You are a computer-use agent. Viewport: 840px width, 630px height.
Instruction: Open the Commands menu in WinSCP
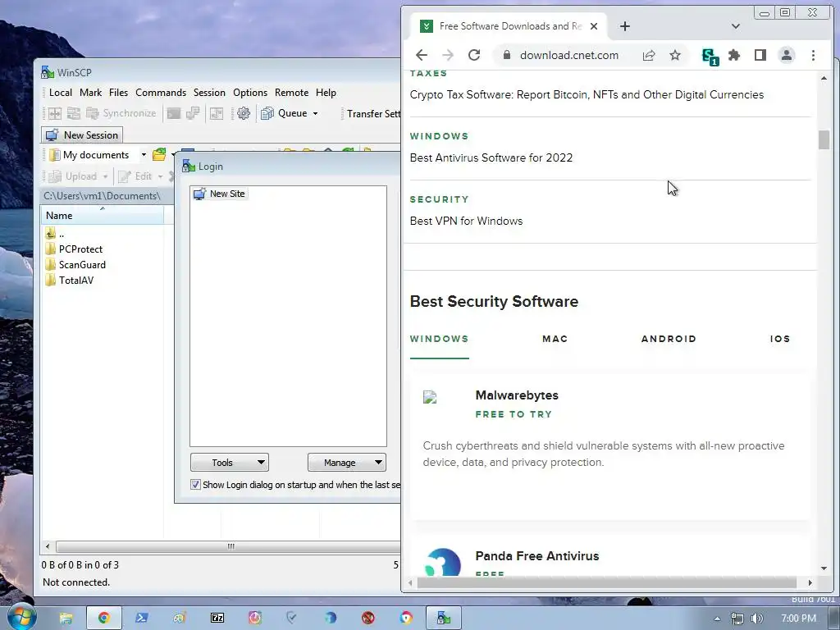pyautogui.click(x=161, y=93)
